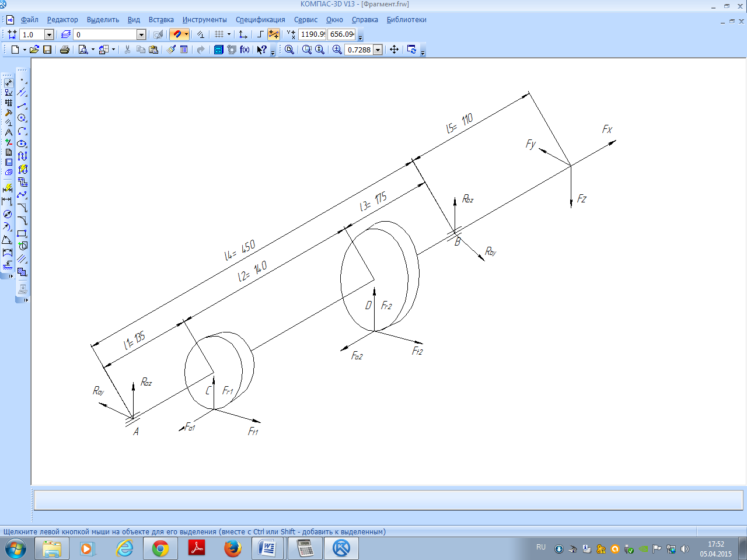
Task: Select the Rectangle drawing tool
Action: coord(22,233)
